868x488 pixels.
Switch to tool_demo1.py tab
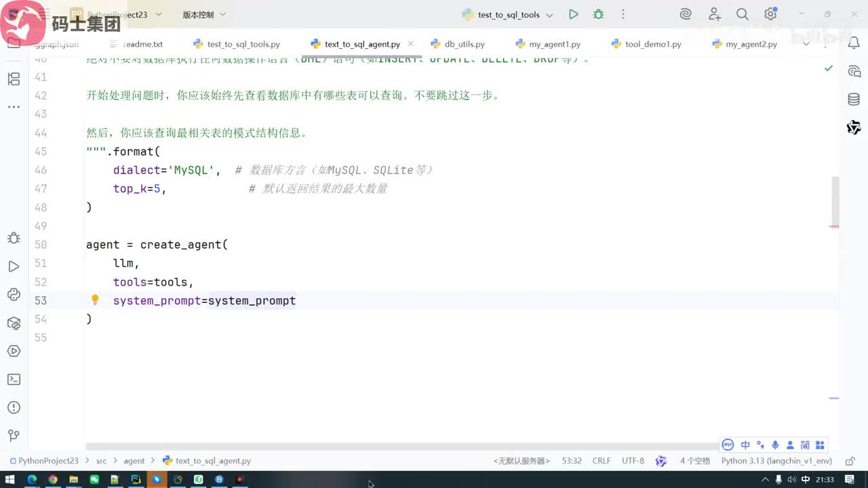646,44
